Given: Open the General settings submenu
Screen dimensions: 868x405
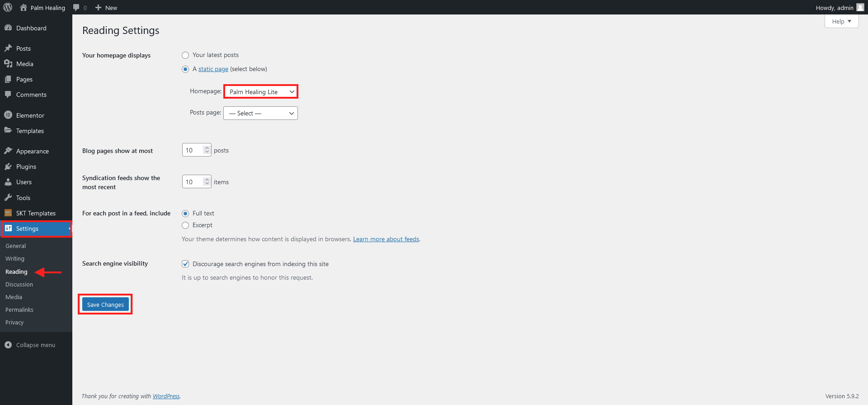Looking at the screenshot, I should 16,246.
